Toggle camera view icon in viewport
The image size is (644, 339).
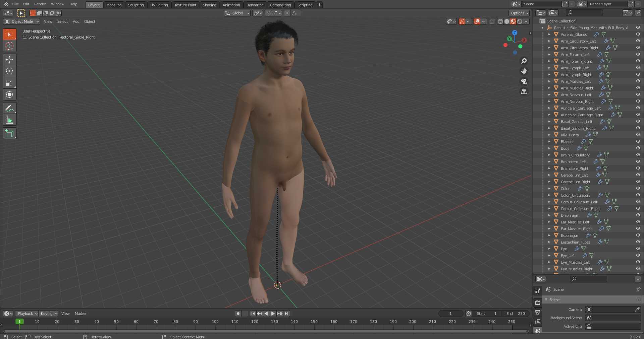(x=524, y=81)
